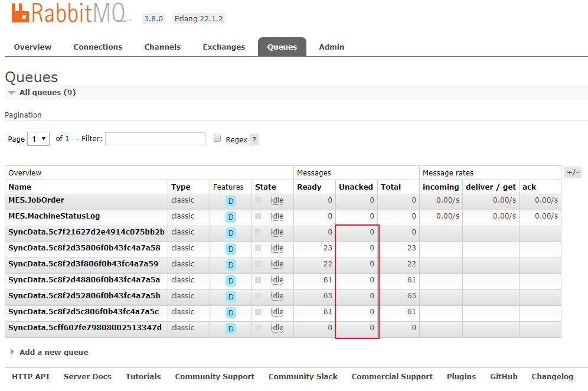Open the Community Support link

pyautogui.click(x=214, y=376)
